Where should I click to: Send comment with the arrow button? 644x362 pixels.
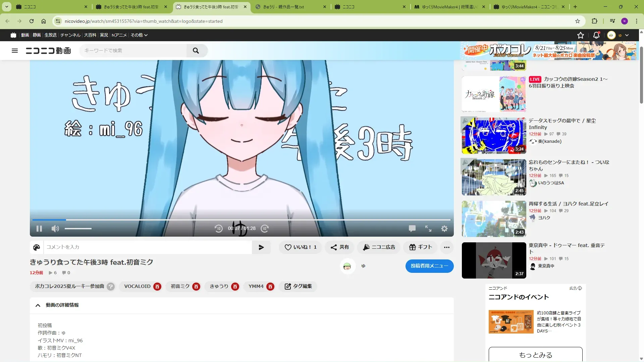tap(261, 247)
